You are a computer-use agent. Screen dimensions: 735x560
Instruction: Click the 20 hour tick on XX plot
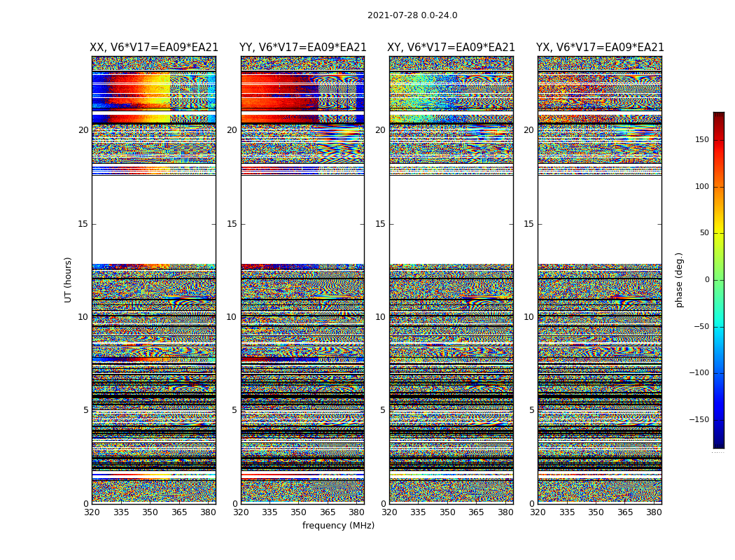click(83, 130)
